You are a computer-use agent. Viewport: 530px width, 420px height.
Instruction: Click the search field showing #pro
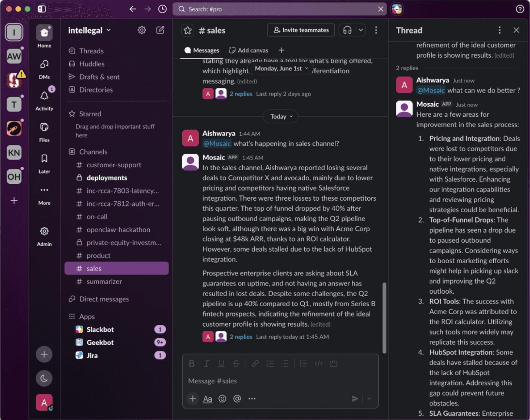coord(279,9)
